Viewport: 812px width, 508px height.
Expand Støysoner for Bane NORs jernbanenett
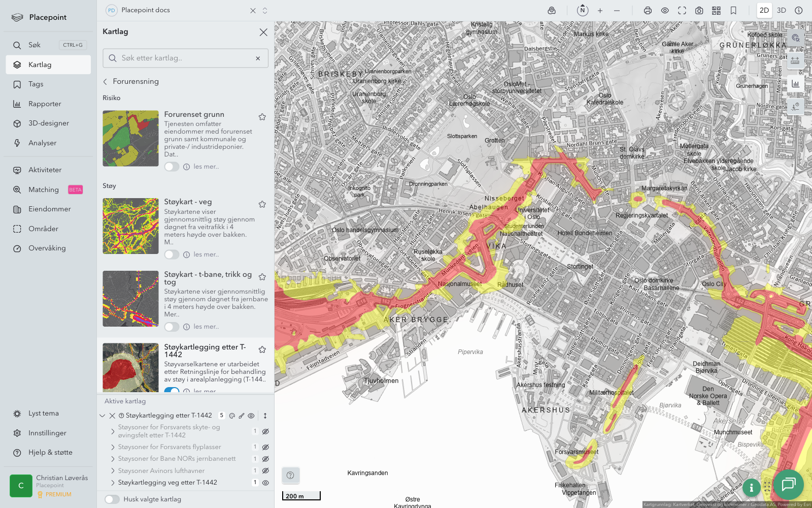pos(113,459)
